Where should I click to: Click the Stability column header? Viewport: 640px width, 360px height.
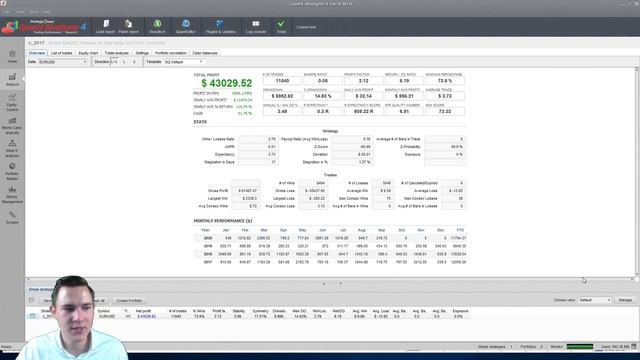(x=239, y=311)
